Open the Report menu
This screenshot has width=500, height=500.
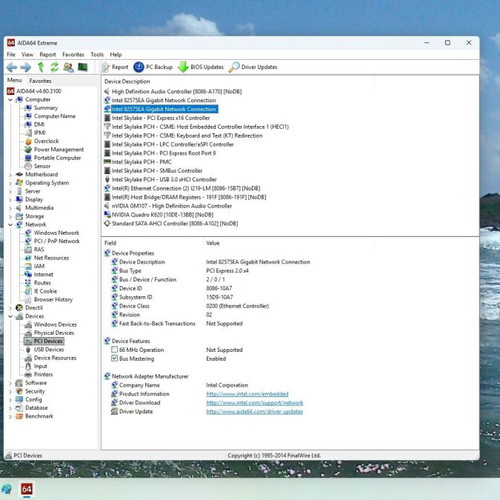coord(48,54)
